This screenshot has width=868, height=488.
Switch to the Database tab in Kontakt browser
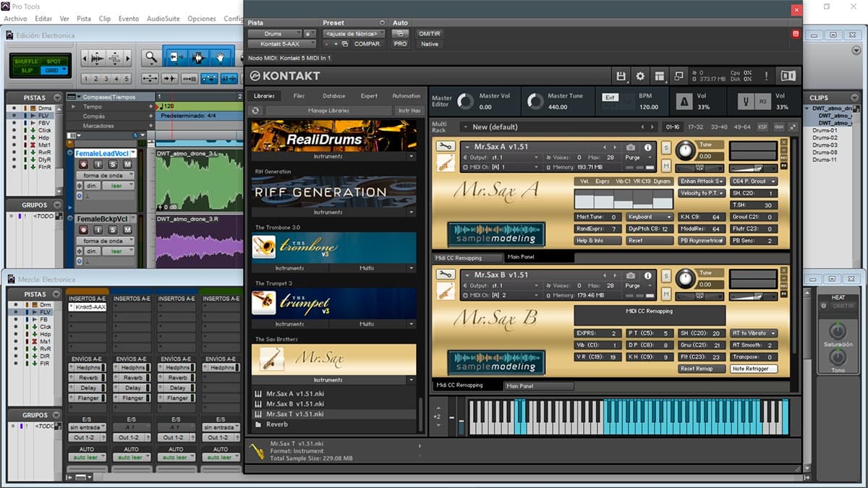(333, 96)
